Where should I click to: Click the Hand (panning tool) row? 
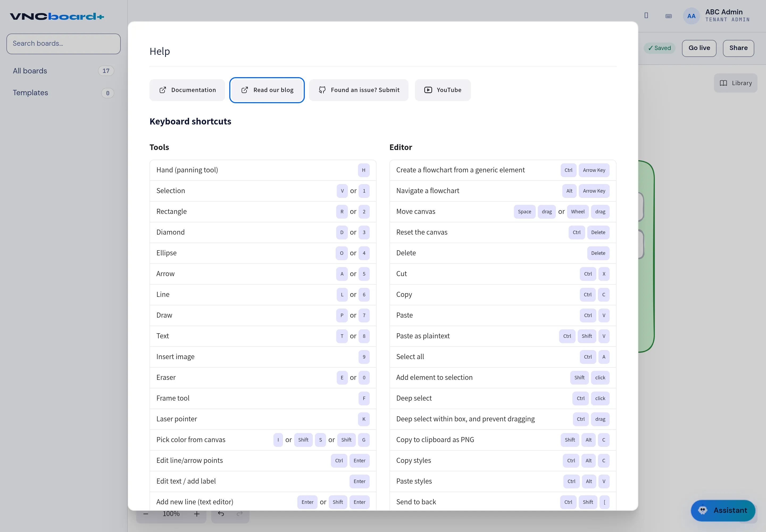[263, 170]
